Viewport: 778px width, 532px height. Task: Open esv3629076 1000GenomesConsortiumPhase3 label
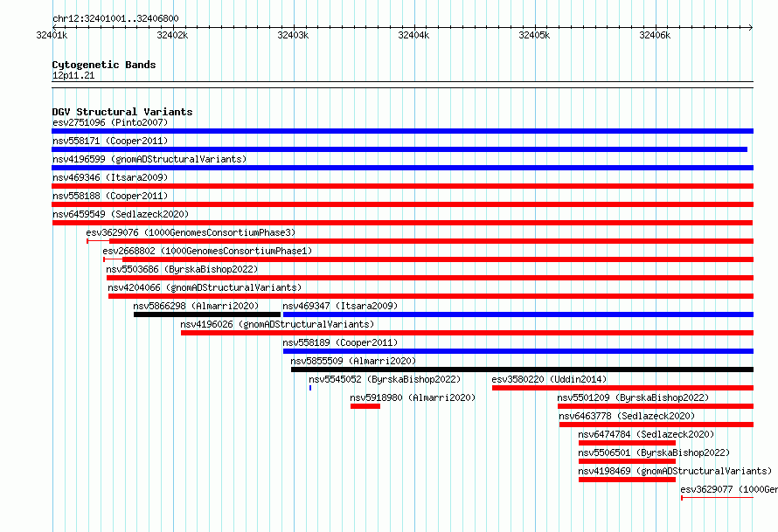(x=191, y=232)
